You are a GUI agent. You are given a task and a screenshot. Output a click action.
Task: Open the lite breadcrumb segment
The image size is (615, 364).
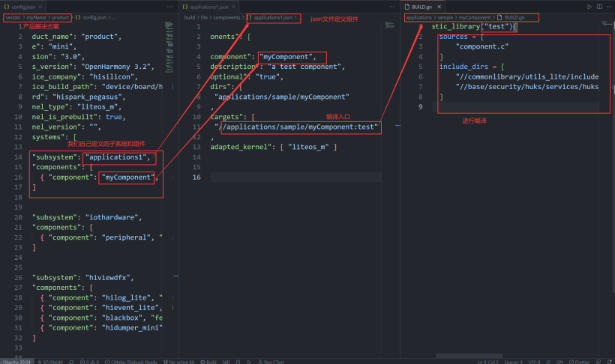(x=204, y=18)
